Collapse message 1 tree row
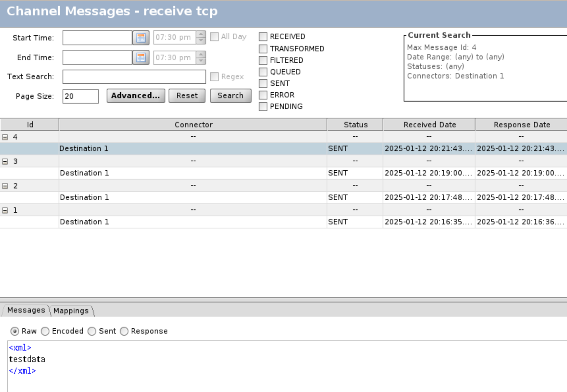This screenshot has height=392, width=567. 5,210
